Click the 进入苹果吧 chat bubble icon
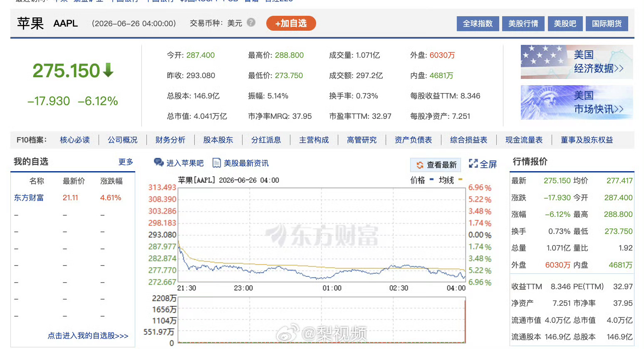Viewport: 644px width, 349px height. coord(159,162)
